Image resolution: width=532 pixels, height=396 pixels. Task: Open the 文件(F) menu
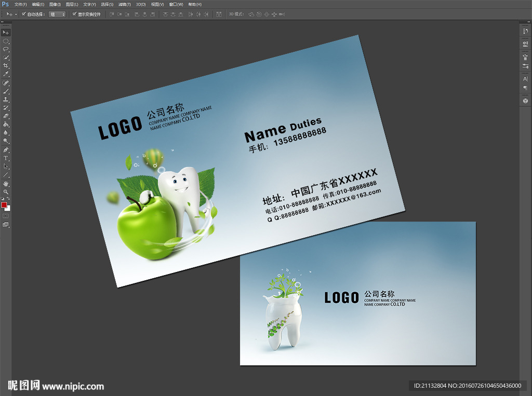point(21,4)
